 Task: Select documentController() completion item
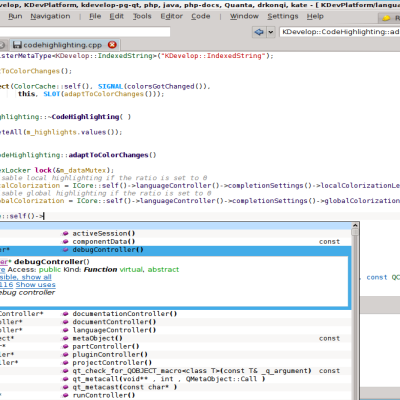coord(175,322)
